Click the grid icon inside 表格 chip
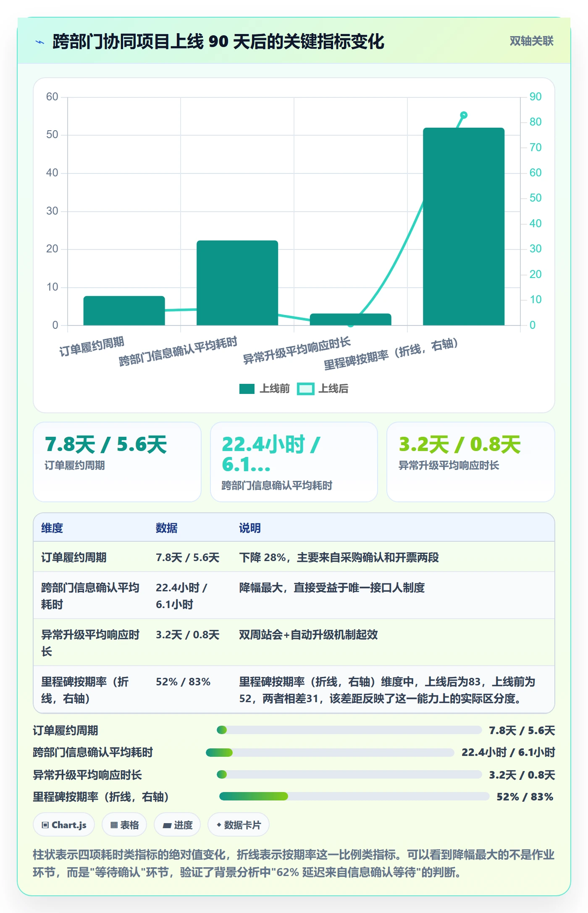The height and width of the screenshot is (913, 588). [114, 825]
